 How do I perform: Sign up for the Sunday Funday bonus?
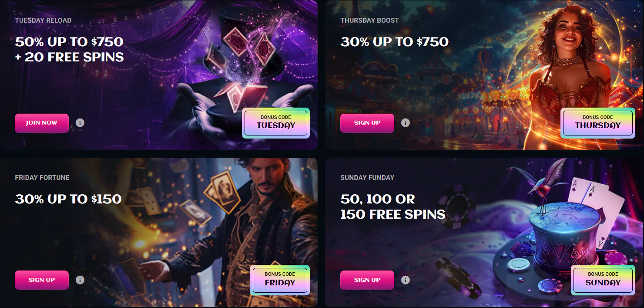pyautogui.click(x=367, y=280)
